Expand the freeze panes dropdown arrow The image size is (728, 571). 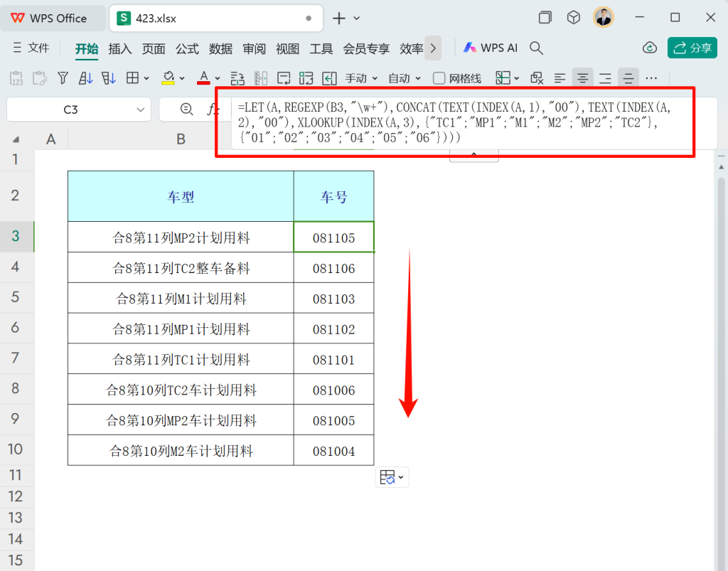click(517, 78)
